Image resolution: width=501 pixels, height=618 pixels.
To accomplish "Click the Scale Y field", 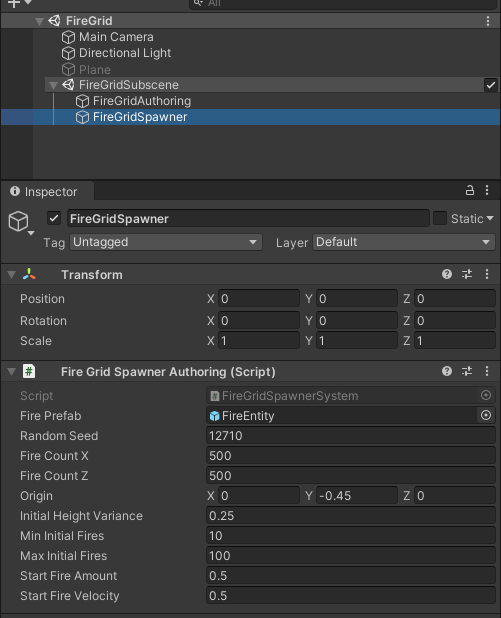I will pos(357,341).
